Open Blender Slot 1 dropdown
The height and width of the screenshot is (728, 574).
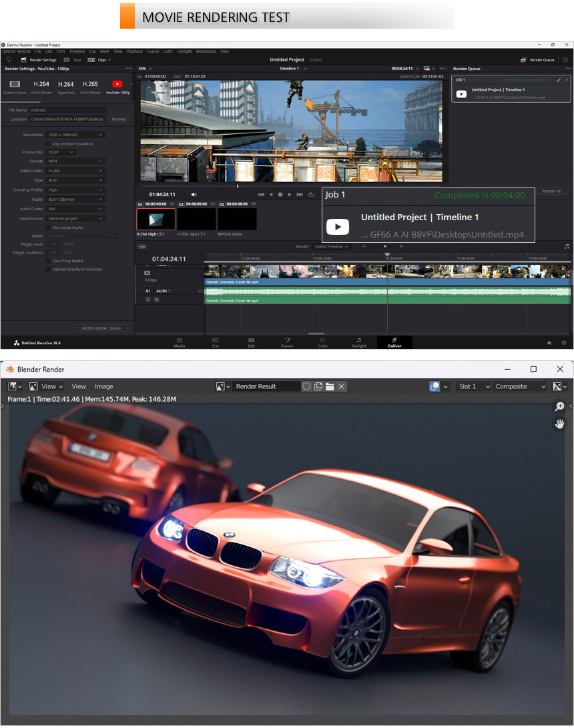coord(474,386)
